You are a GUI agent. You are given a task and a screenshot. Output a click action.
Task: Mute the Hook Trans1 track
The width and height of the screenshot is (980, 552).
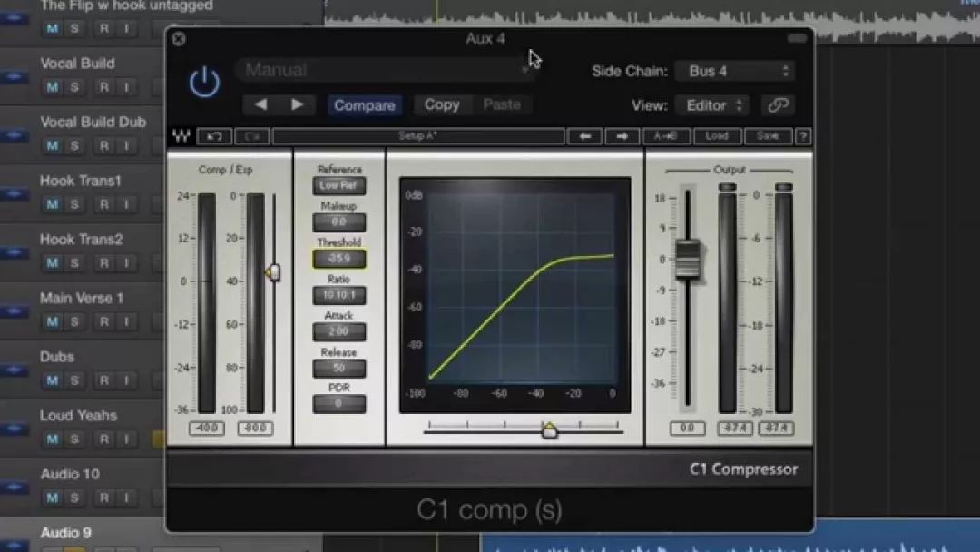[53, 204]
